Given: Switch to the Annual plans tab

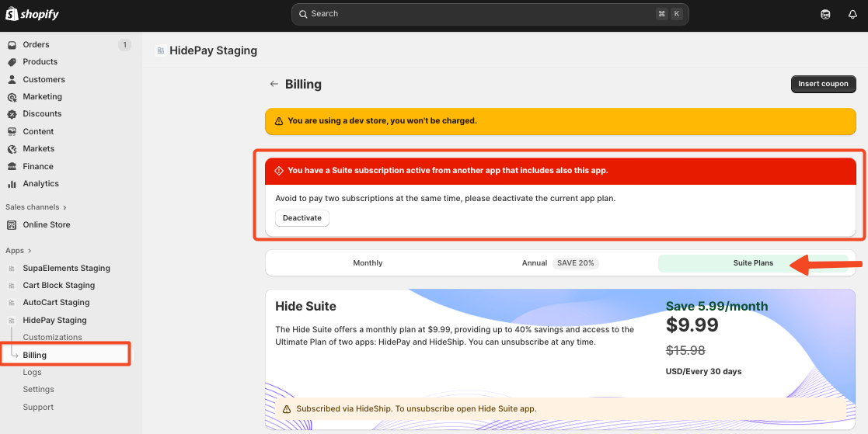Looking at the screenshot, I should pos(535,263).
